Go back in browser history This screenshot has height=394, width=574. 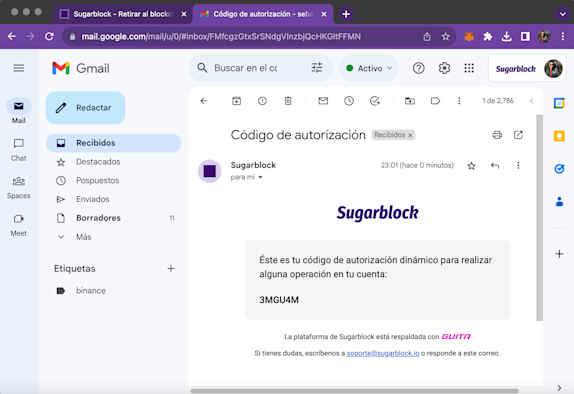pyautogui.click(x=12, y=36)
